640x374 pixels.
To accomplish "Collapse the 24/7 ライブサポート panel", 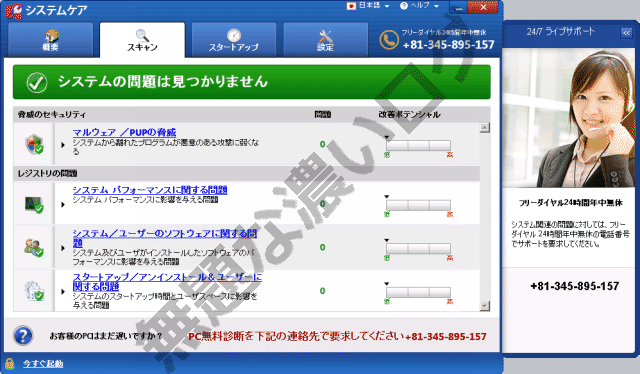I will pyautogui.click(x=627, y=33).
